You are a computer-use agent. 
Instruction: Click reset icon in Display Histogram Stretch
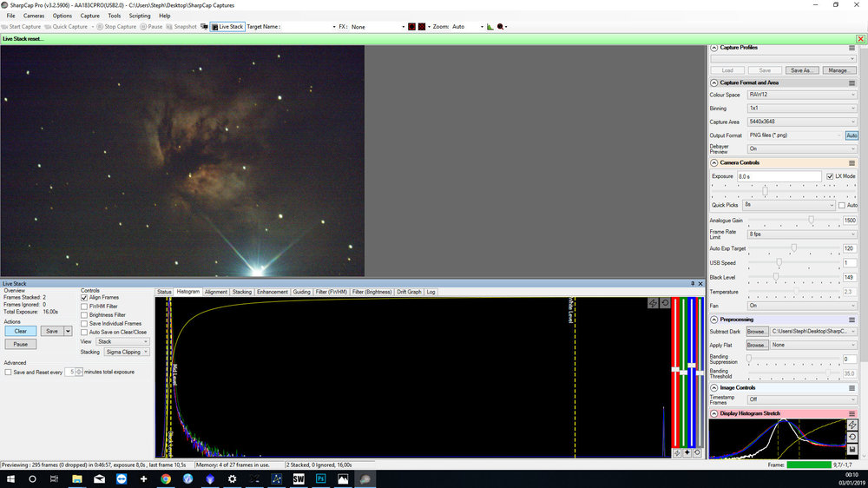point(852,437)
